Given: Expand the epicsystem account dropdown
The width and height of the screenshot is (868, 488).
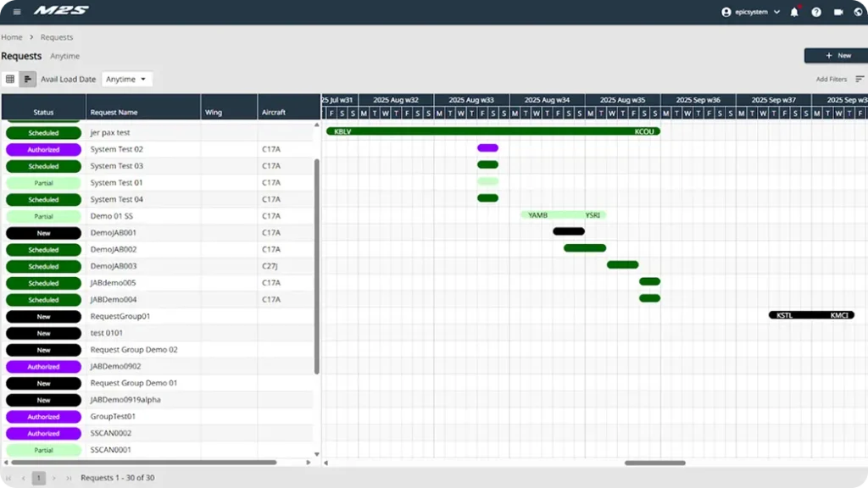Looking at the screenshot, I should 776,12.
